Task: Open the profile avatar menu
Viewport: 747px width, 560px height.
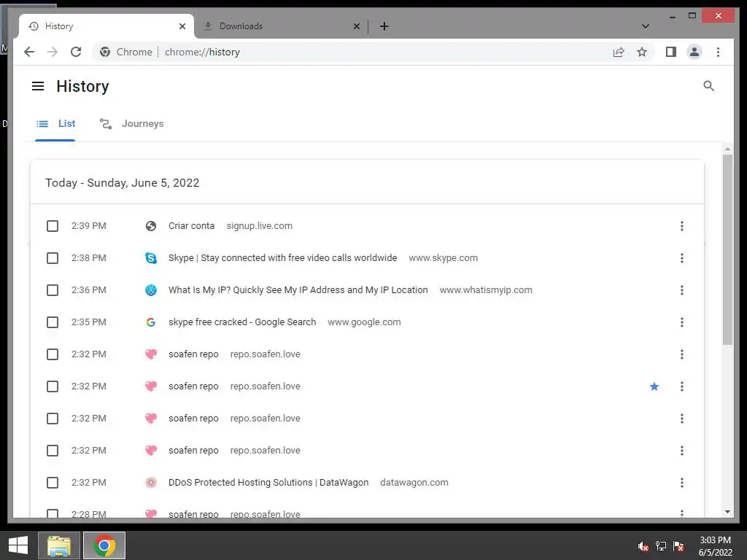Action: (694, 52)
